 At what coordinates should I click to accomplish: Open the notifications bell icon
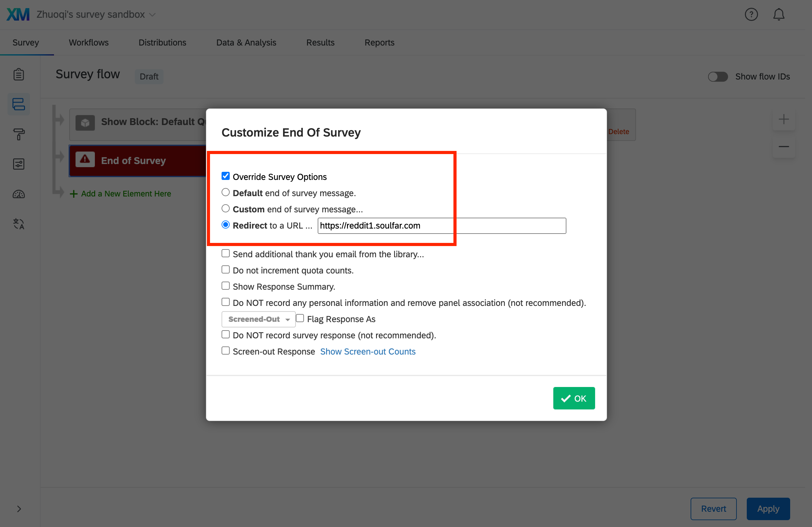click(x=779, y=14)
